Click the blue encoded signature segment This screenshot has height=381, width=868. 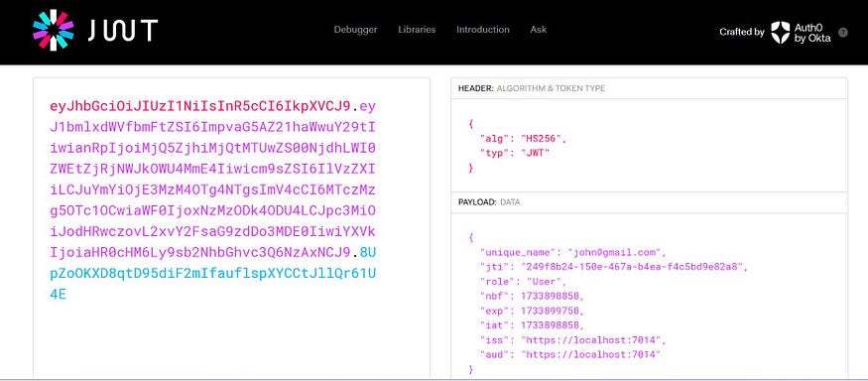[213, 274]
